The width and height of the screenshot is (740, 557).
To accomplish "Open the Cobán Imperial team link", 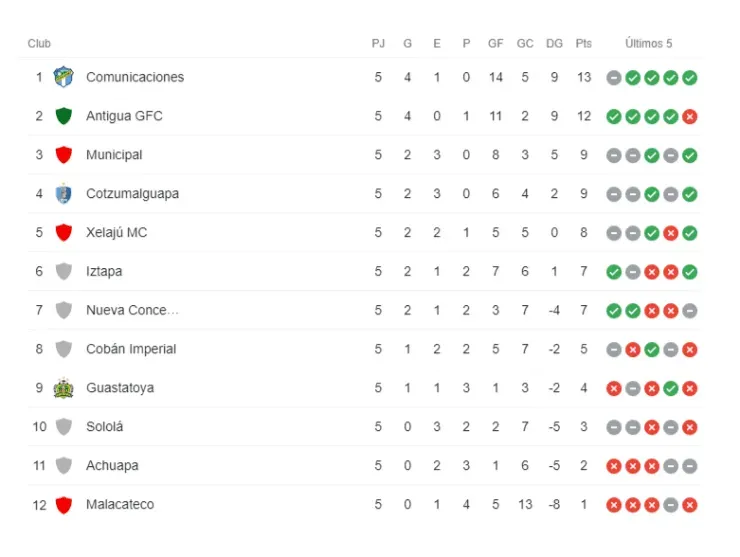I will pyautogui.click(x=131, y=349).
